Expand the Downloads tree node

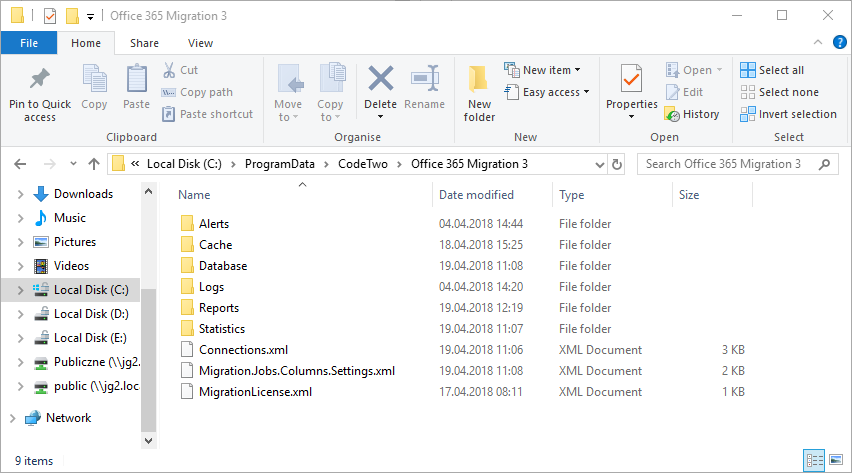tap(20, 194)
